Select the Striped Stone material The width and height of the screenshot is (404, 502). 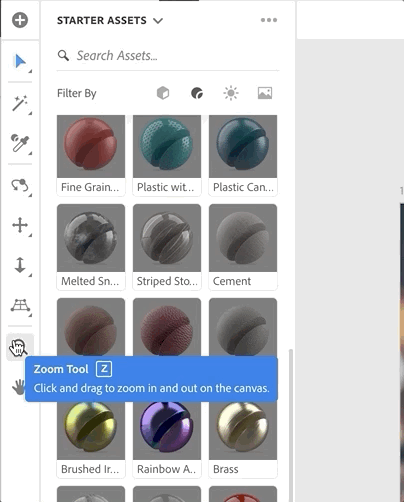(167, 238)
